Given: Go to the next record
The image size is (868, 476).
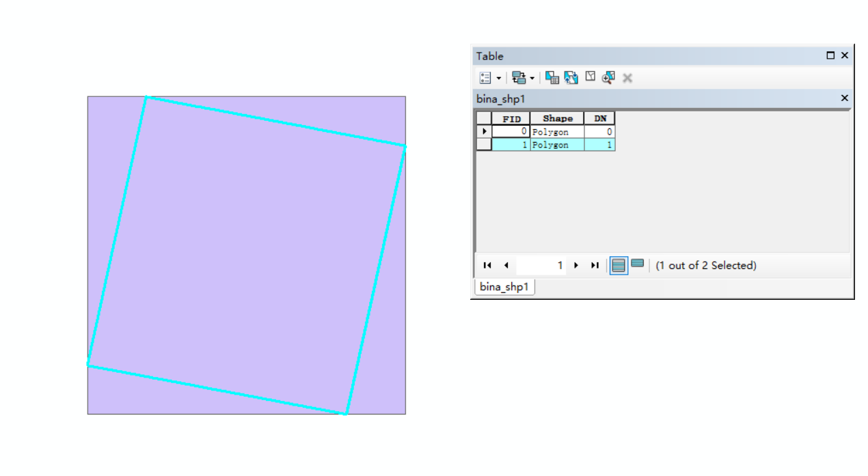Looking at the screenshot, I should [x=576, y=265].
